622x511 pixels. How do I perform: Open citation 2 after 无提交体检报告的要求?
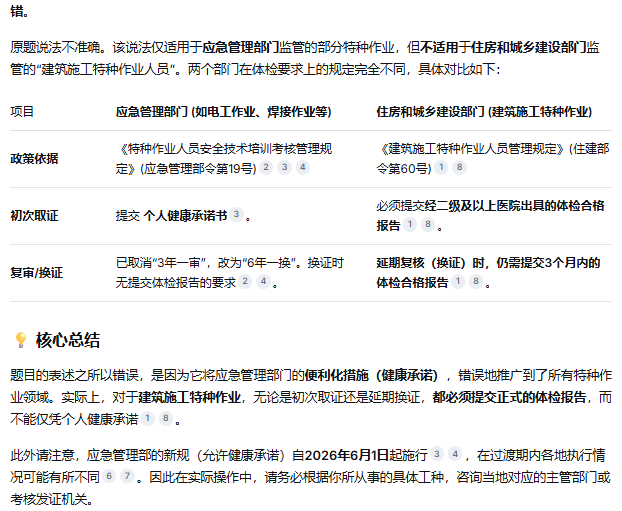click(x=245, y=282)
